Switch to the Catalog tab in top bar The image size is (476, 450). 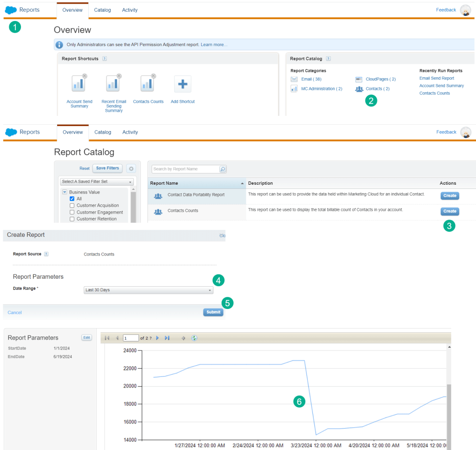[x=102, y=10]
